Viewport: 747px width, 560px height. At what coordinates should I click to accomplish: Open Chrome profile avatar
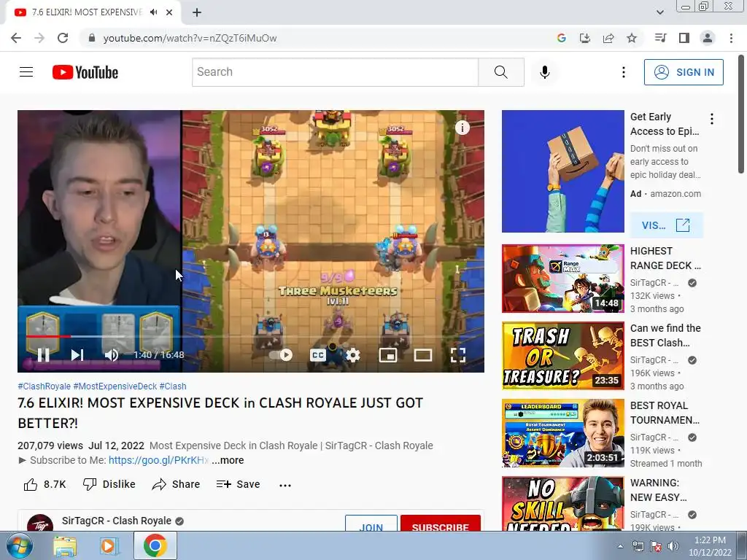tap(708, 38)
